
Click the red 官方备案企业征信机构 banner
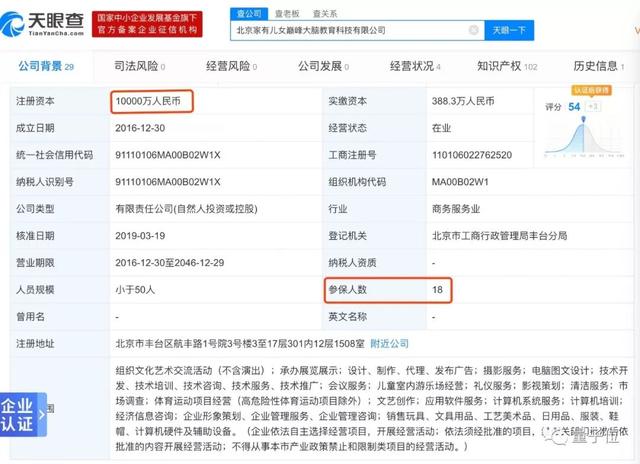pos(147,24)
